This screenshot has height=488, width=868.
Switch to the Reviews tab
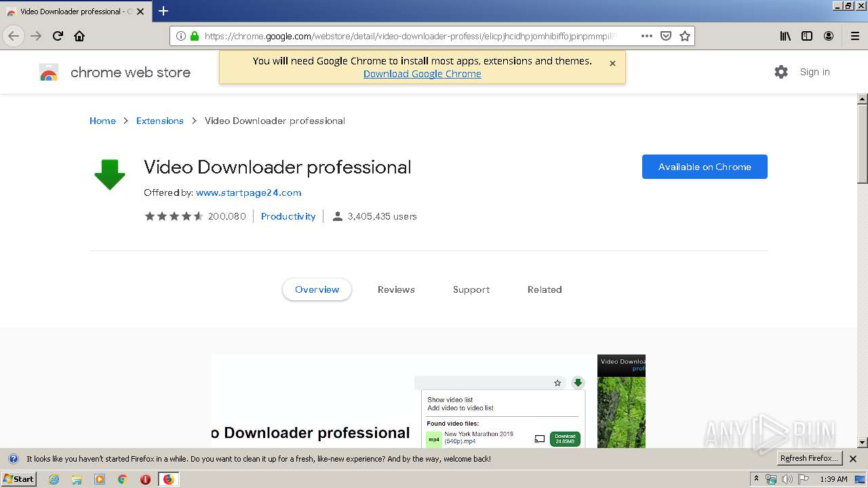396,289
